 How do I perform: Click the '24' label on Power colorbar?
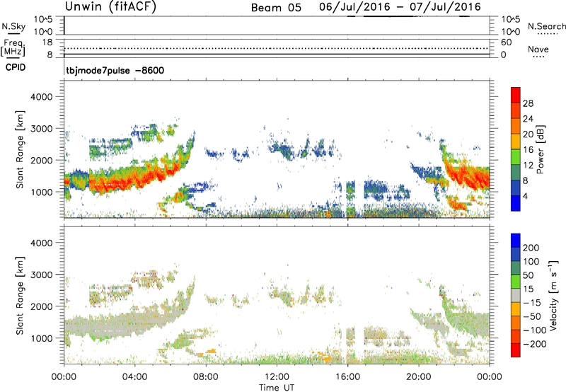[x=528, y=119]
